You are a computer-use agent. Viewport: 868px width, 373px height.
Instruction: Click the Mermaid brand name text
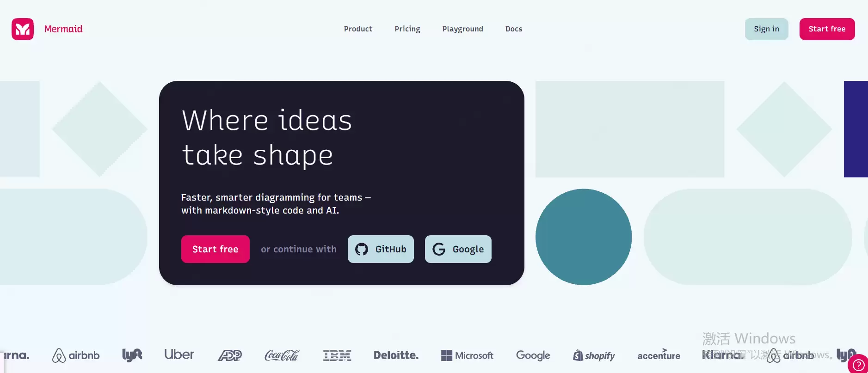point(63,29)
